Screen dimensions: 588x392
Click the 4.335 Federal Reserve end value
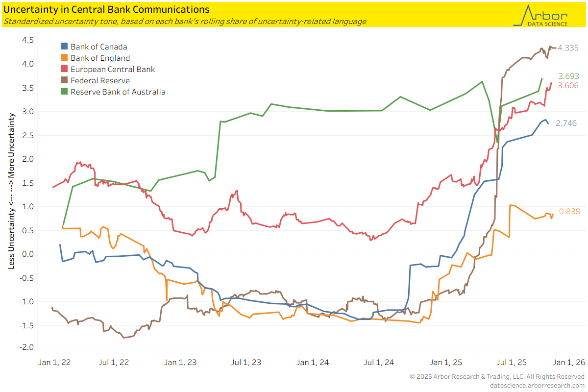click(x=568, y=48)
